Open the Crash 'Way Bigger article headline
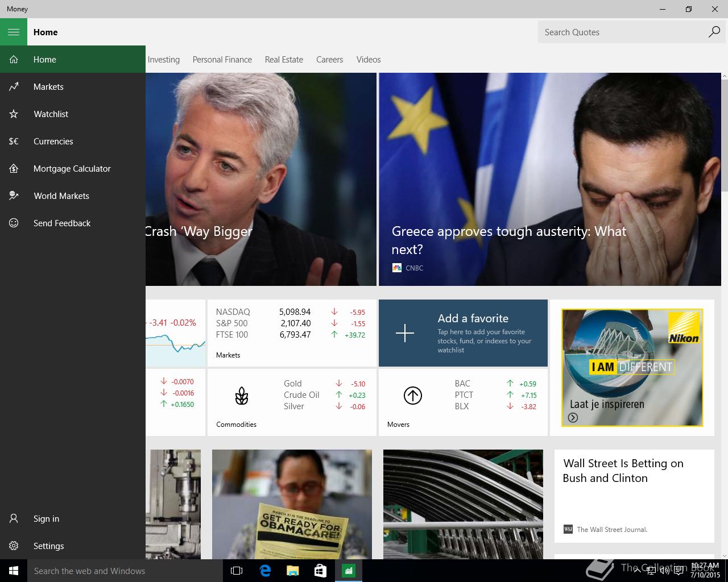 (199, 231)
